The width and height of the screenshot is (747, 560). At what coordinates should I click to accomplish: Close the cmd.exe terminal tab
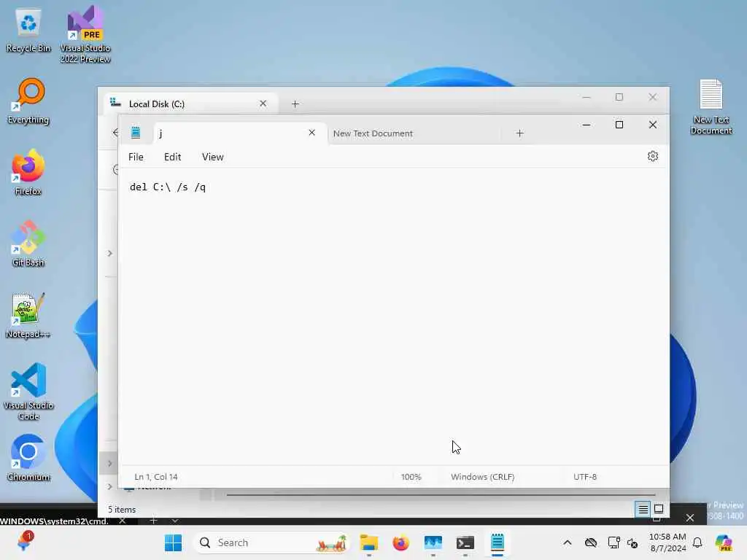tap(123, 521)
